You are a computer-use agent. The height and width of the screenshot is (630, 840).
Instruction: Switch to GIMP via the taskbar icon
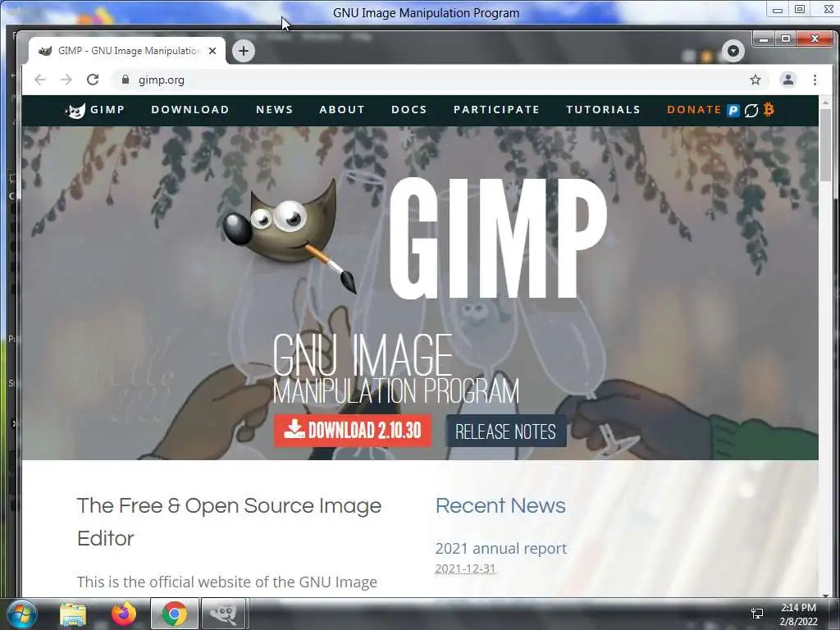point(223,614)
